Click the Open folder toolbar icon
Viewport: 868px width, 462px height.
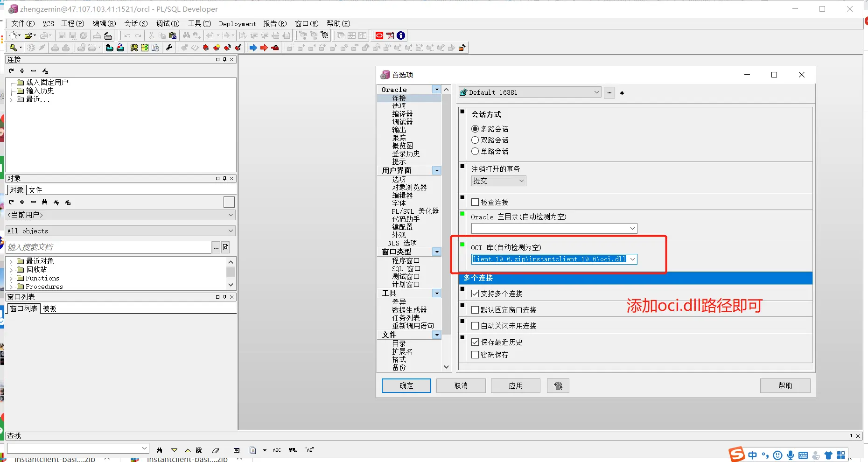point(28,35)
